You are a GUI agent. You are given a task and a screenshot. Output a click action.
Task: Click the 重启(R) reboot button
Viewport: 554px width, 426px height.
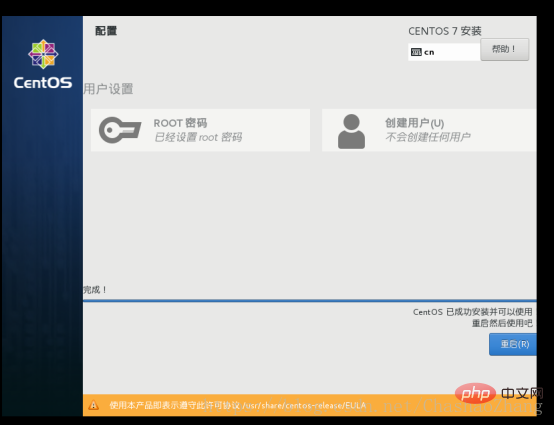[513, 344]
